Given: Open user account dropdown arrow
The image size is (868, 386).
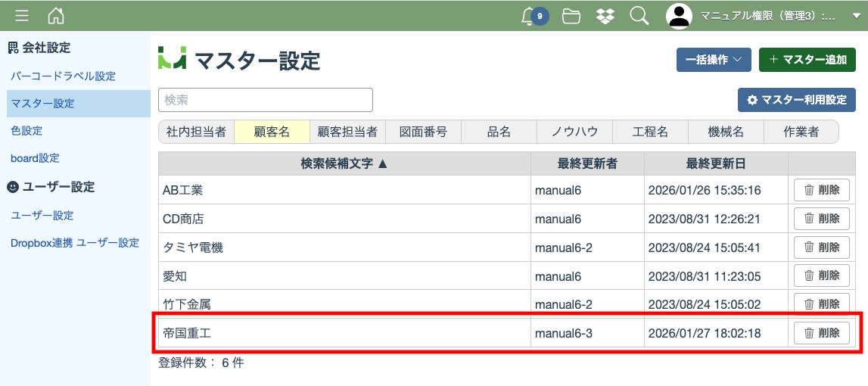Looking at the screenshot, I should [857, 17].
